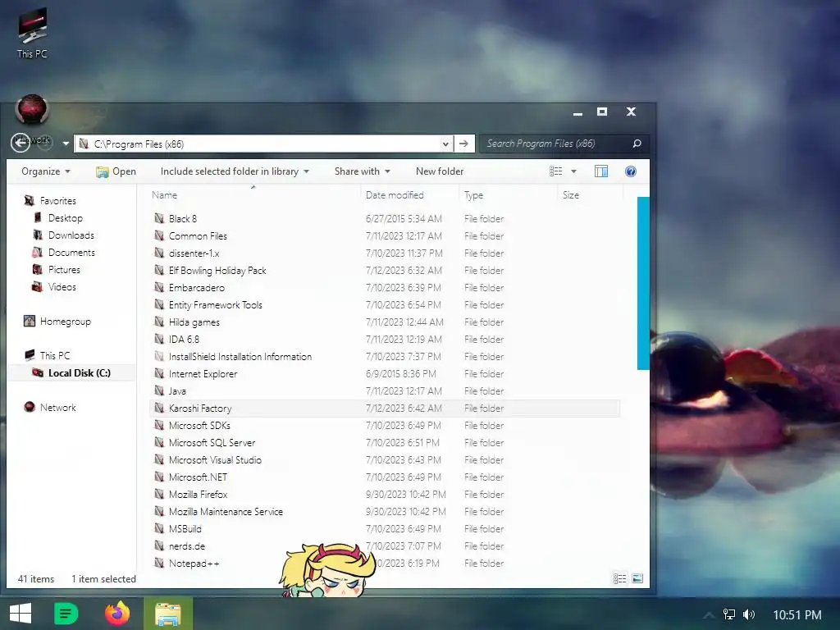
Task: Select the Notepad++ folder name
Action: click(194, 563)
